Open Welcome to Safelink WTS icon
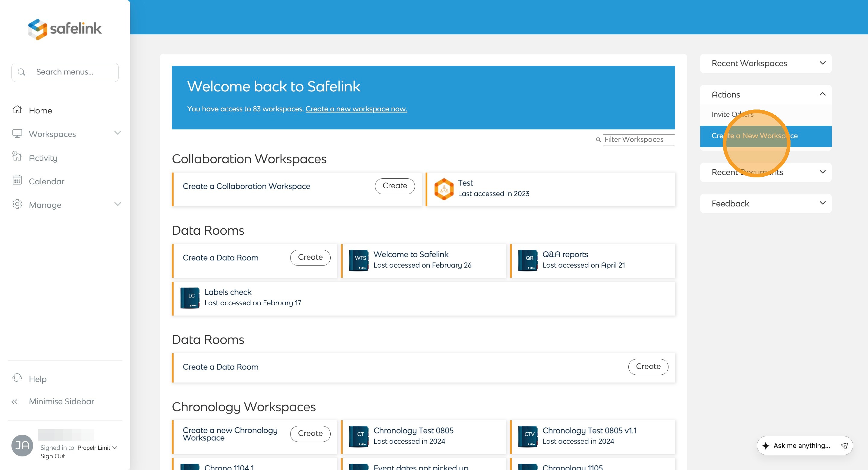Image resolution: width=868 pixels, height=470 pixels. 359,260
